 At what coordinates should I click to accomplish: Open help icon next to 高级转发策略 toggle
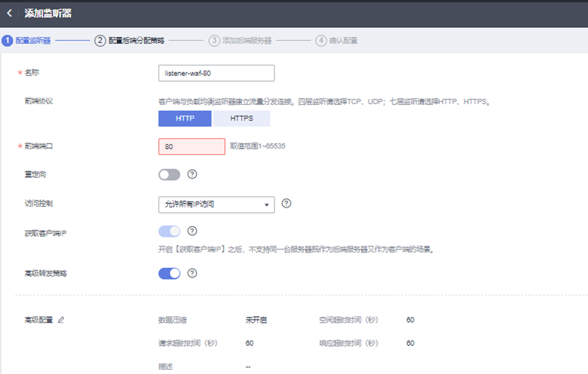(192, 273)
